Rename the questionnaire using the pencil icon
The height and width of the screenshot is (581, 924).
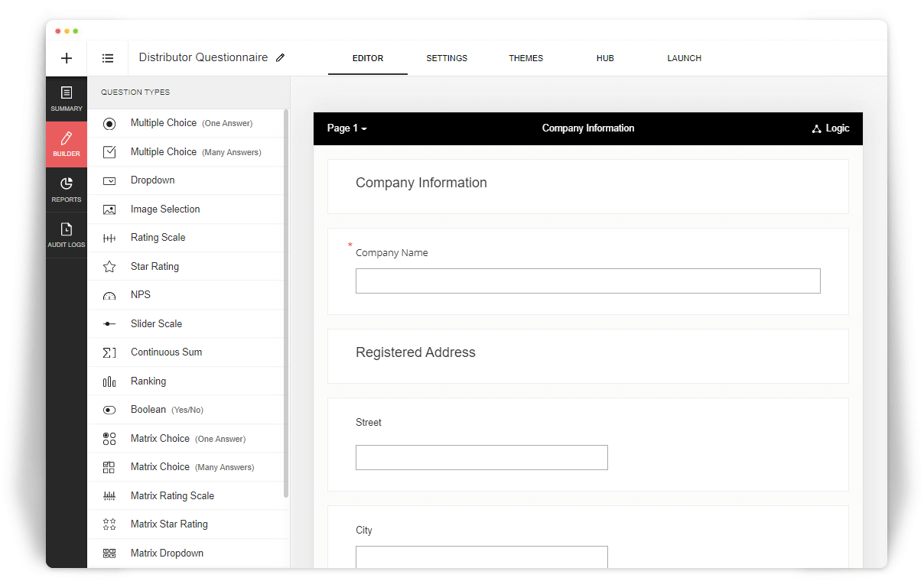tap(280, 57)
